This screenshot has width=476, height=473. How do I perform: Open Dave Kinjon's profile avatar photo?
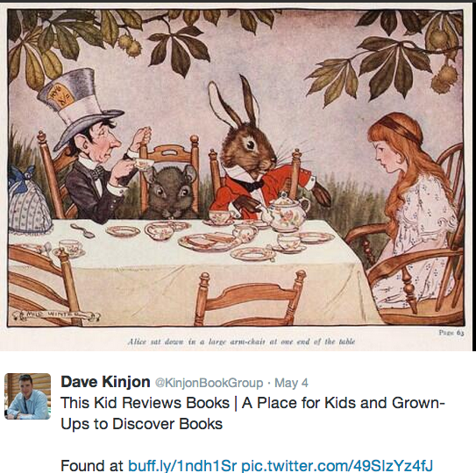coord(28,396)
